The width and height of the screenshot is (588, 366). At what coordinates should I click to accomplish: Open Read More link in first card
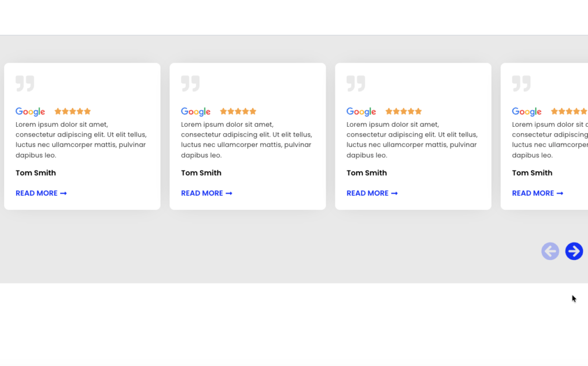point(41,193)
